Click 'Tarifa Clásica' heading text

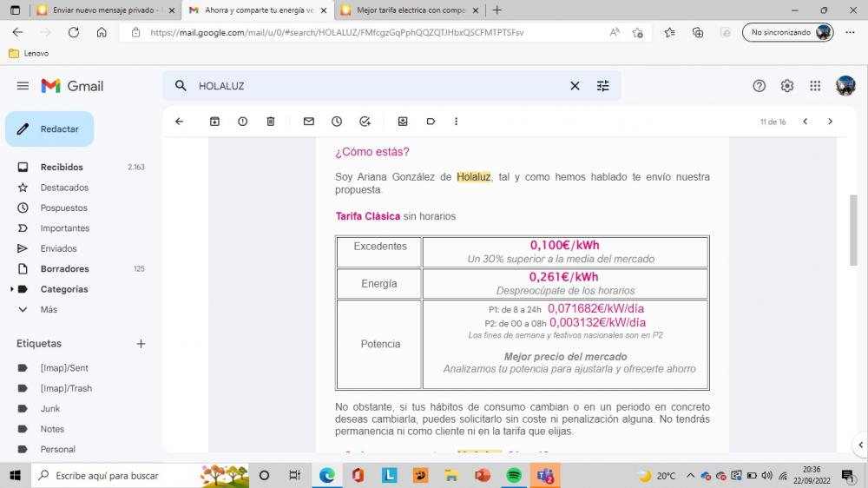[x=367, y=216]
